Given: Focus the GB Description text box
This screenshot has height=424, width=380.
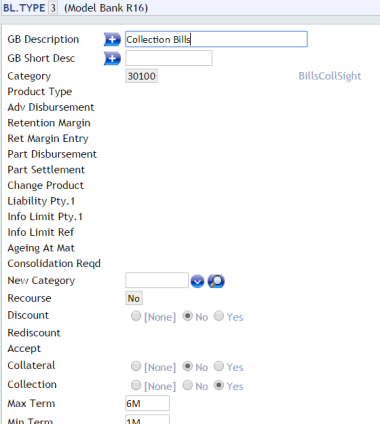Looking at the screenshot, I should [216, 39].
